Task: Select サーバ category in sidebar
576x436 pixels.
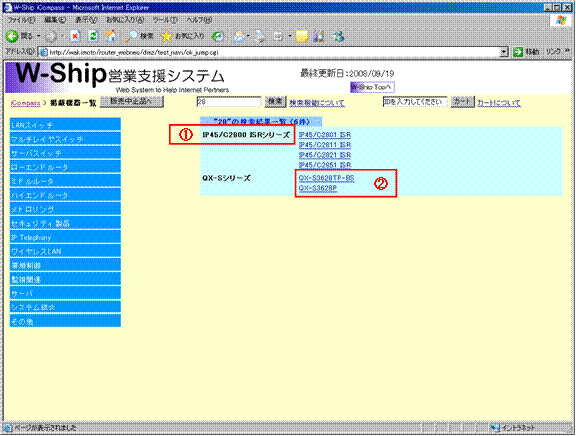Action: 65,293
